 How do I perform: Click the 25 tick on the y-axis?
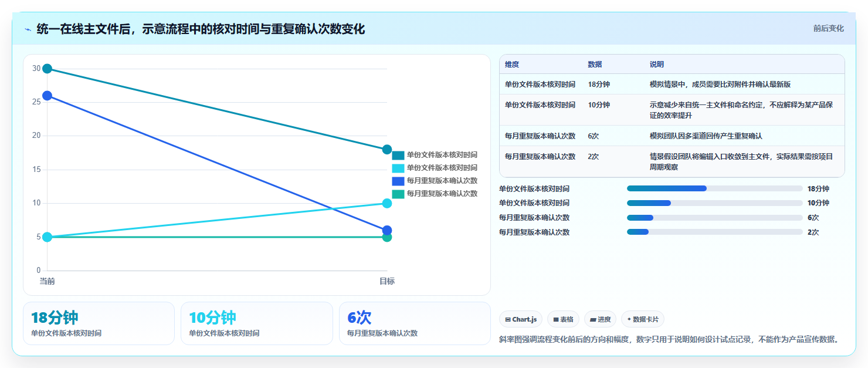(x=36, y=102)
